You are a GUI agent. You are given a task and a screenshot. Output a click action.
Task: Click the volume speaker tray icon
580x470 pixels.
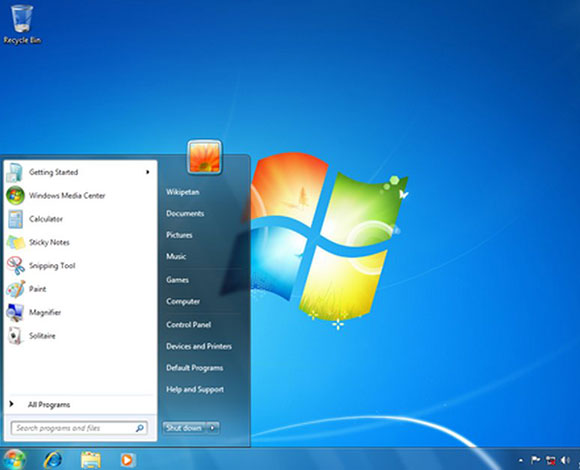(565, 460)
